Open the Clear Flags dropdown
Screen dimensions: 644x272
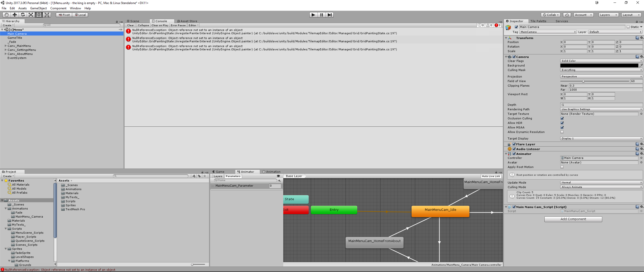click(x=601, y=61)
